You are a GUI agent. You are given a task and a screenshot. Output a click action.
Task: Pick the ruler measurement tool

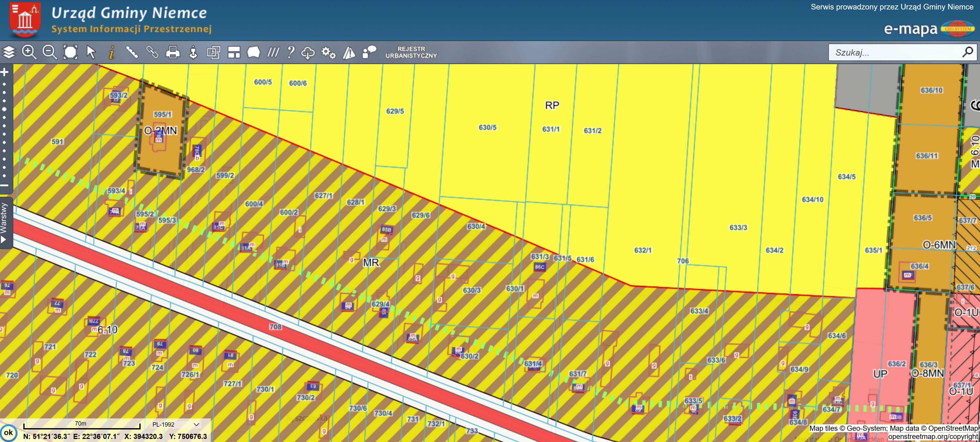pos(132,52)
